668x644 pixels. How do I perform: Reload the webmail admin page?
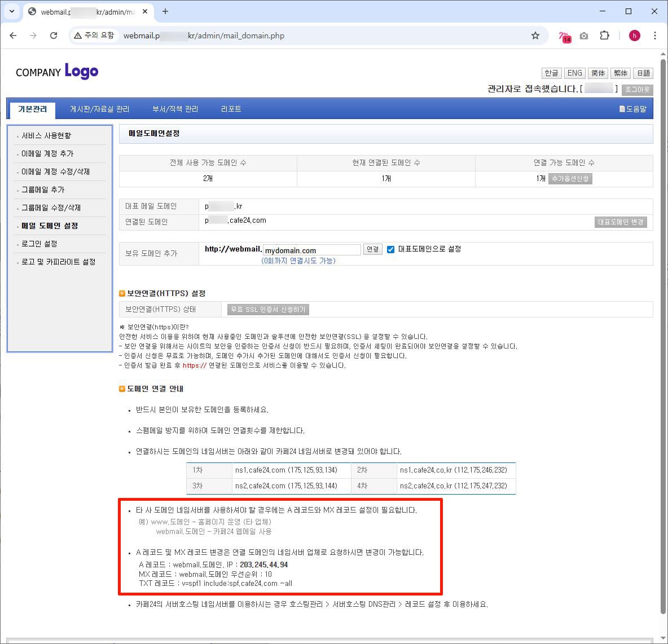(x=53, y=36)
